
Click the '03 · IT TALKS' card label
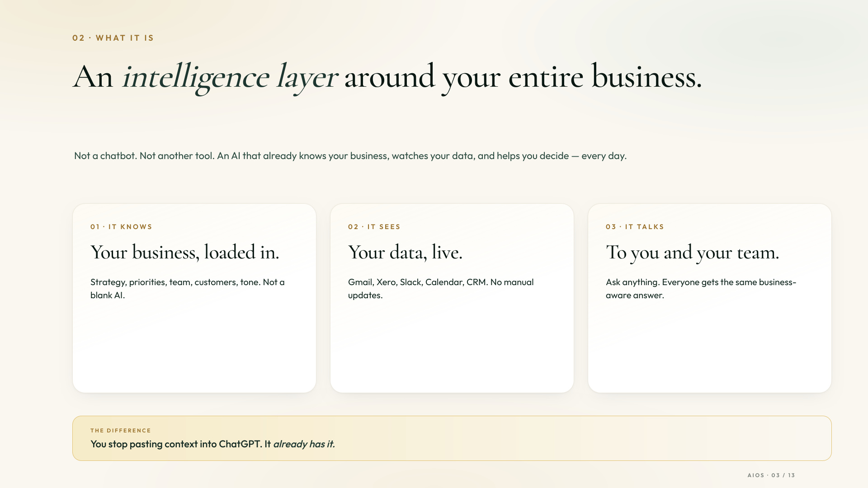635,227
